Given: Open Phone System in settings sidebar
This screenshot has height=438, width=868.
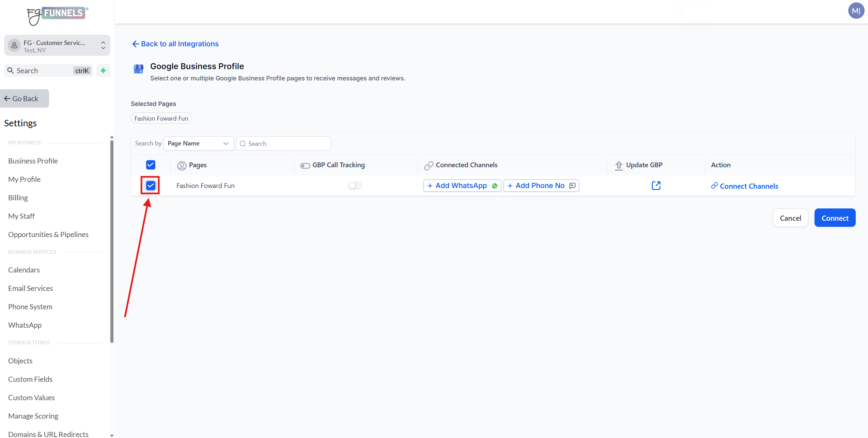Looking at the screenshot, I should [30, 307].
